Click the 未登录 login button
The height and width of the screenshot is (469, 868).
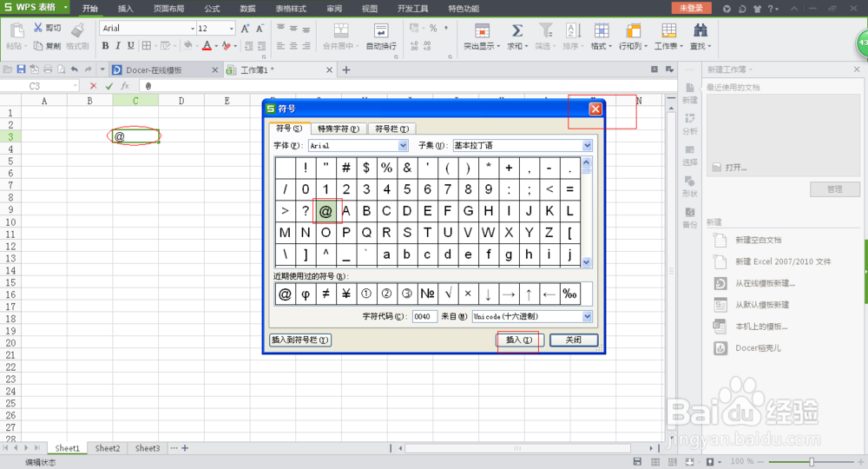coord(691,8)
